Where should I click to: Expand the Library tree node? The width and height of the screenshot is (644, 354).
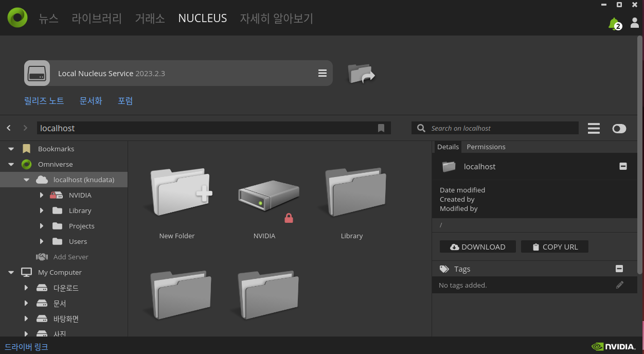(x=42, y=210)
